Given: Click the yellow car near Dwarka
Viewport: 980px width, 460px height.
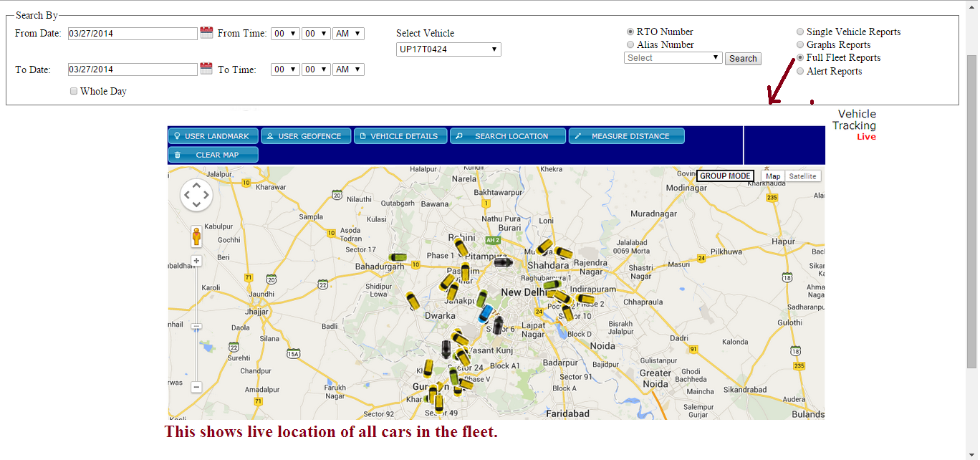Looking at the screenshot, I should [412, 300].
